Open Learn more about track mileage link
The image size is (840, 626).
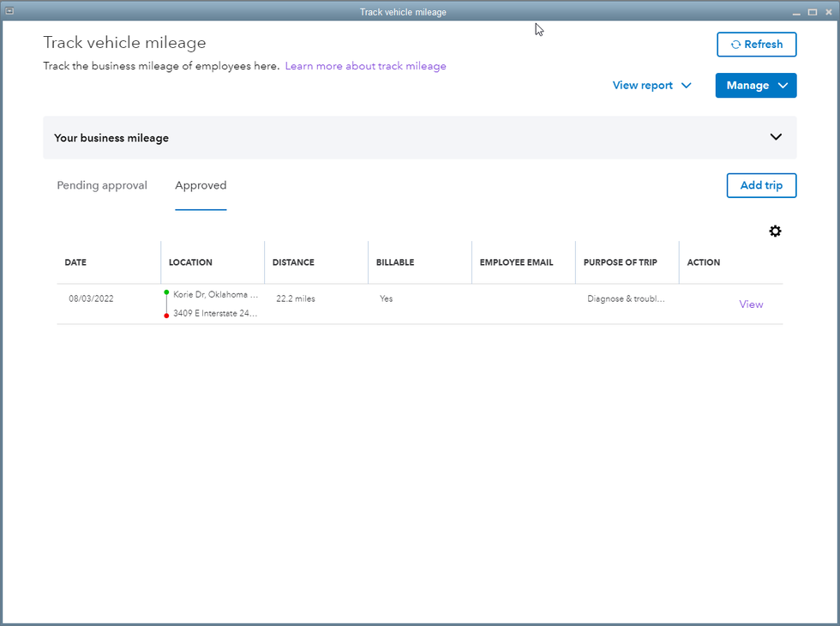365,66
